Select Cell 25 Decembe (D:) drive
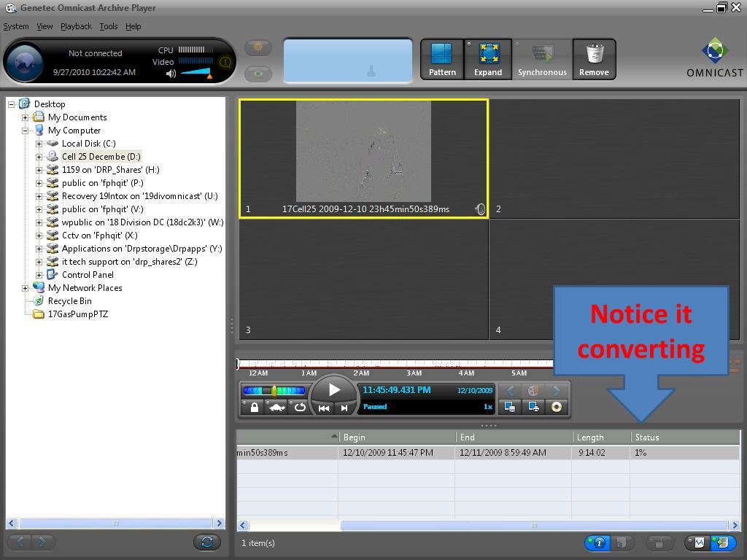The height and width of the screenshot is (560, 747). coord(101,157)
